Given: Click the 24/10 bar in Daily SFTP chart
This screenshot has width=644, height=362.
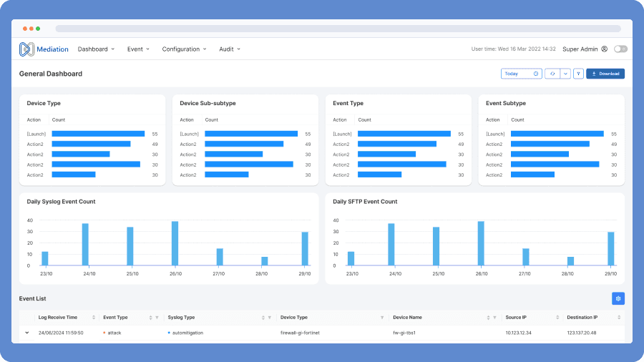Looking at the screenshot, I should [x=391, y=245].
